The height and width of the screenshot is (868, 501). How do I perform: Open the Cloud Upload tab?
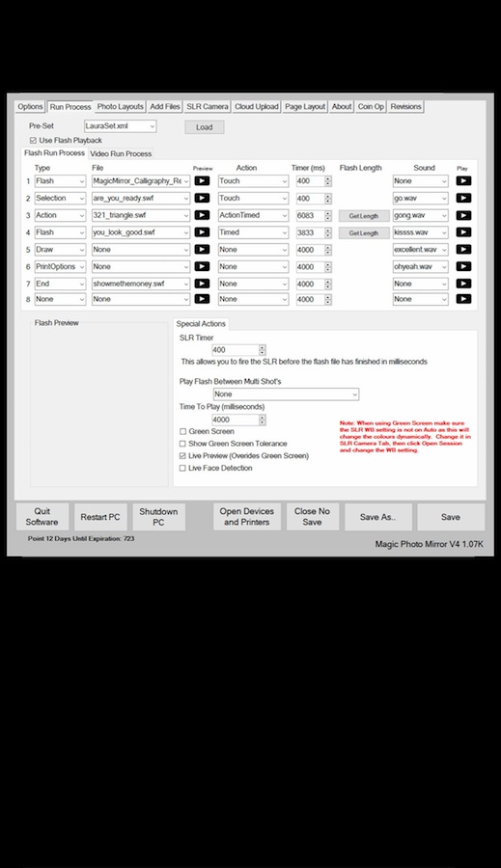tap(257, 107)
